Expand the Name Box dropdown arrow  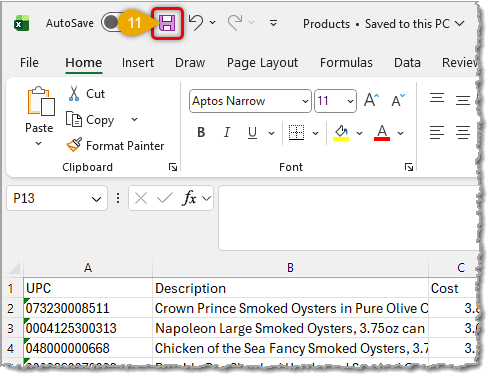[97, 199]
